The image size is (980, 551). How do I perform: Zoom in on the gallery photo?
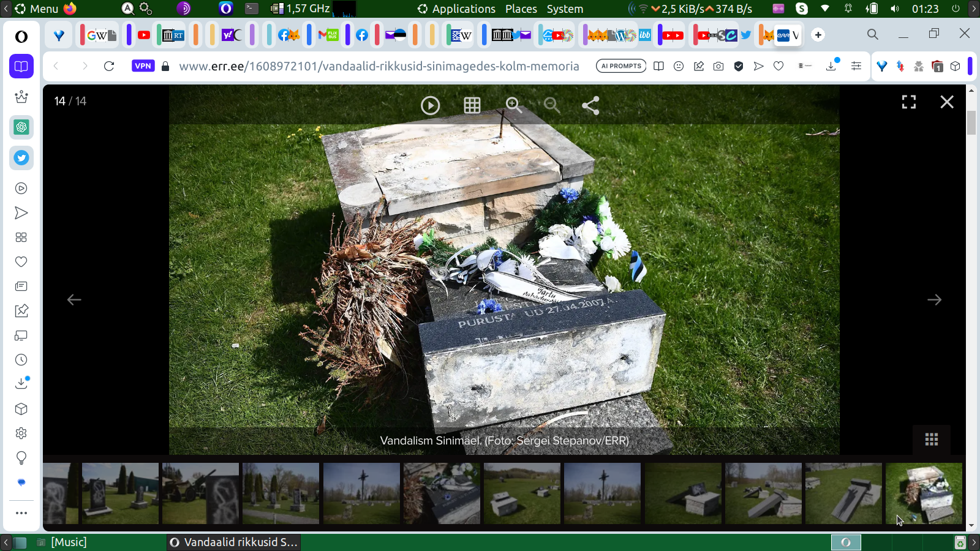[x=513, y=105]
